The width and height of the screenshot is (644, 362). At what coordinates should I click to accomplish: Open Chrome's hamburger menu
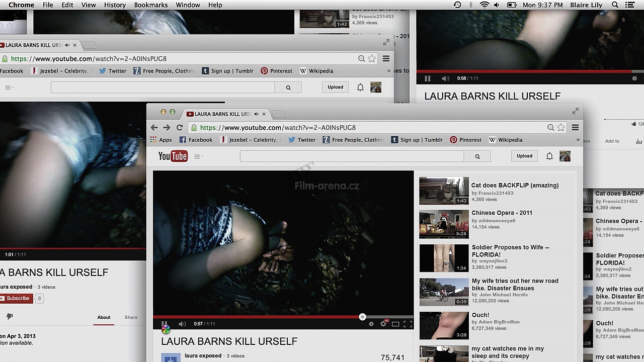[575, 128]
